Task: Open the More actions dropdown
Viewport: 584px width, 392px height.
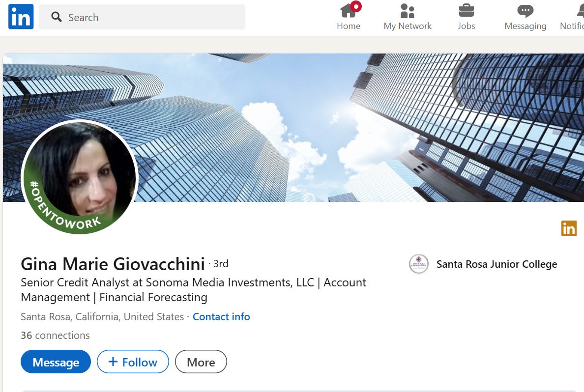Action: click(x=201, y=362)
